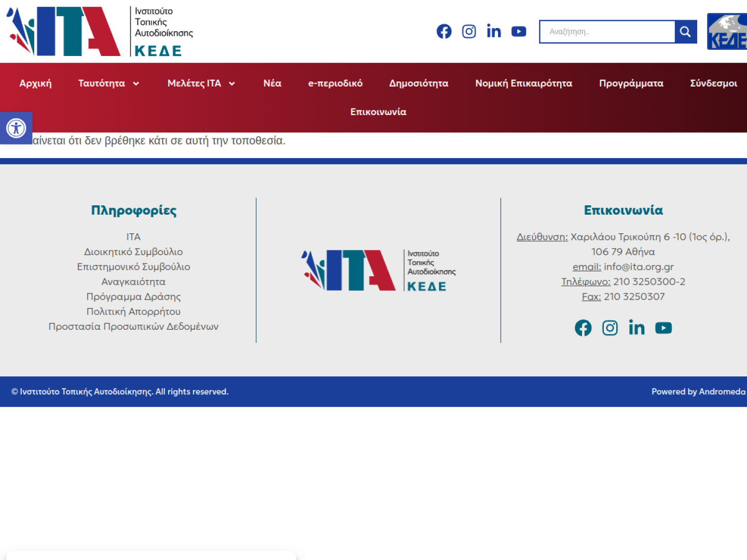Open the Νέα menu item
747x560 pixels.
(x=272, y=83)
